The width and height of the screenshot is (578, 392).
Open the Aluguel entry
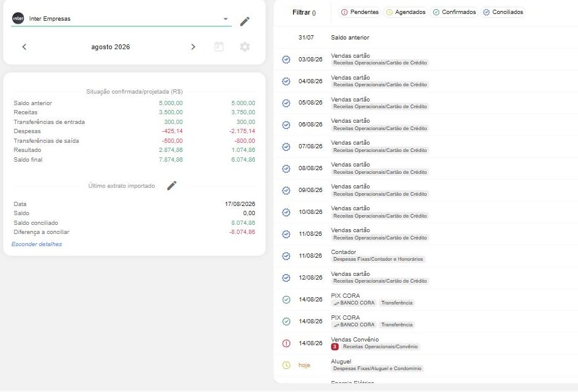click(426, 365)
